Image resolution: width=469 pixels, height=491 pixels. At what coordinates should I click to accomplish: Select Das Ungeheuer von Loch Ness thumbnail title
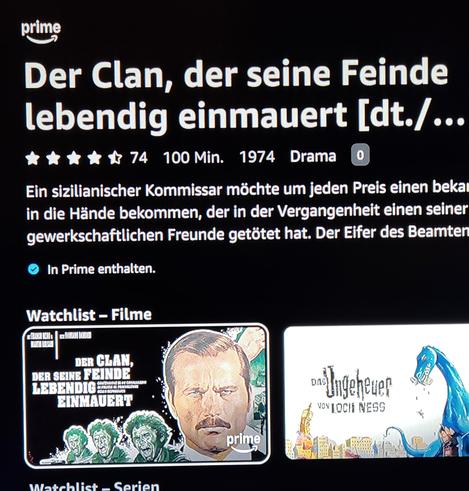pyautogui.click(x=352, y=390)
